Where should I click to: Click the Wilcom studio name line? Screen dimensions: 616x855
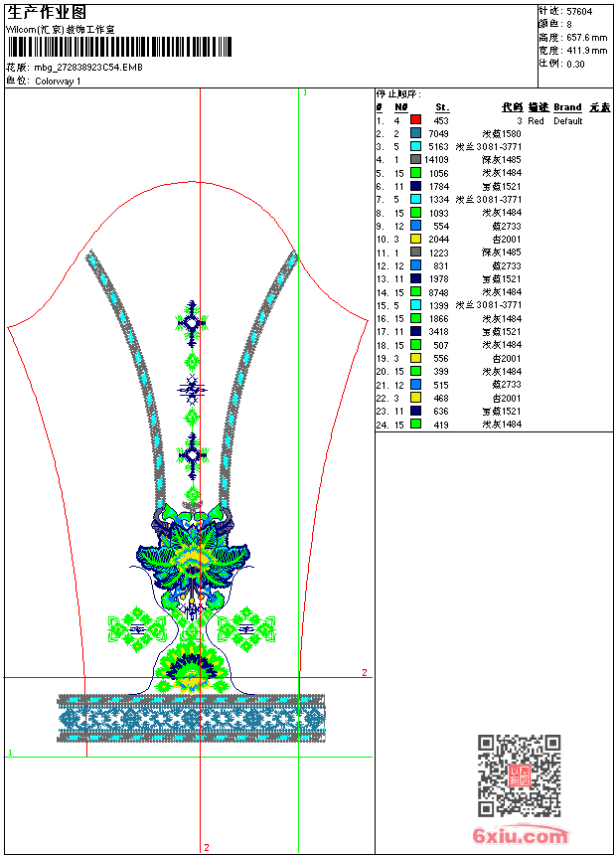(61, 30)
